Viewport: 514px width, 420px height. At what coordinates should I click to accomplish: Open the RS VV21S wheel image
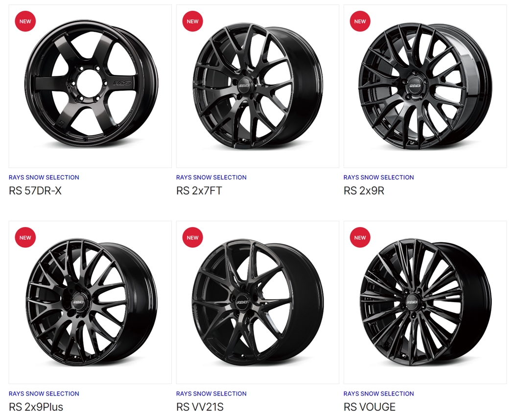pos(257,303)
